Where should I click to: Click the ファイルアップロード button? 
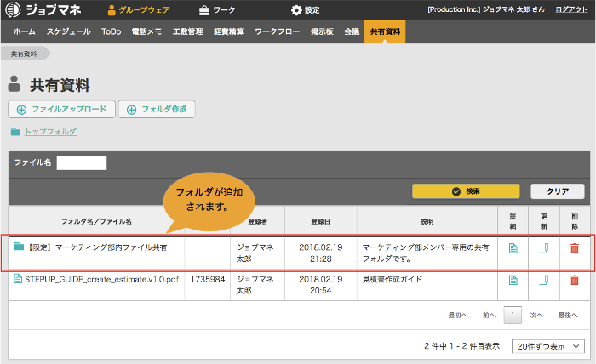[x=61, y=110]
